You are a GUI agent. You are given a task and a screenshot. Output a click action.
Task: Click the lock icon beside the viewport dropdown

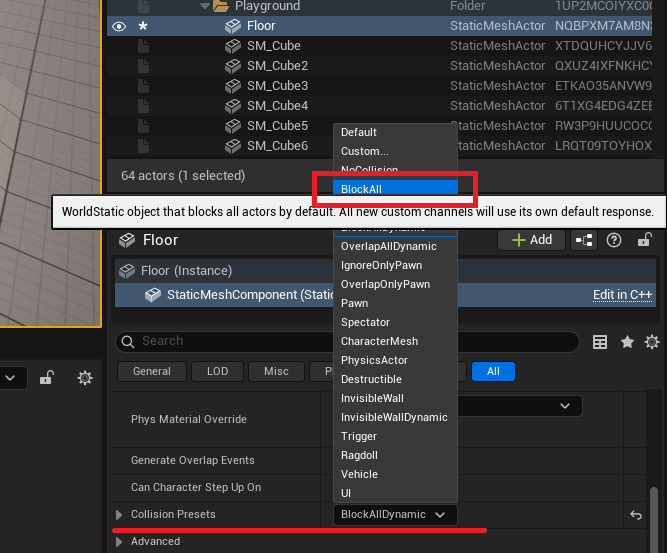[46, 378]
